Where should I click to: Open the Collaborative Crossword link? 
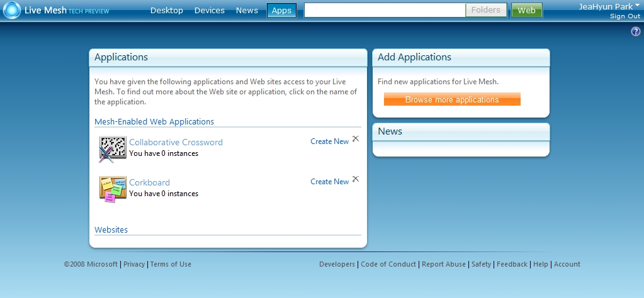coord(176,142)
